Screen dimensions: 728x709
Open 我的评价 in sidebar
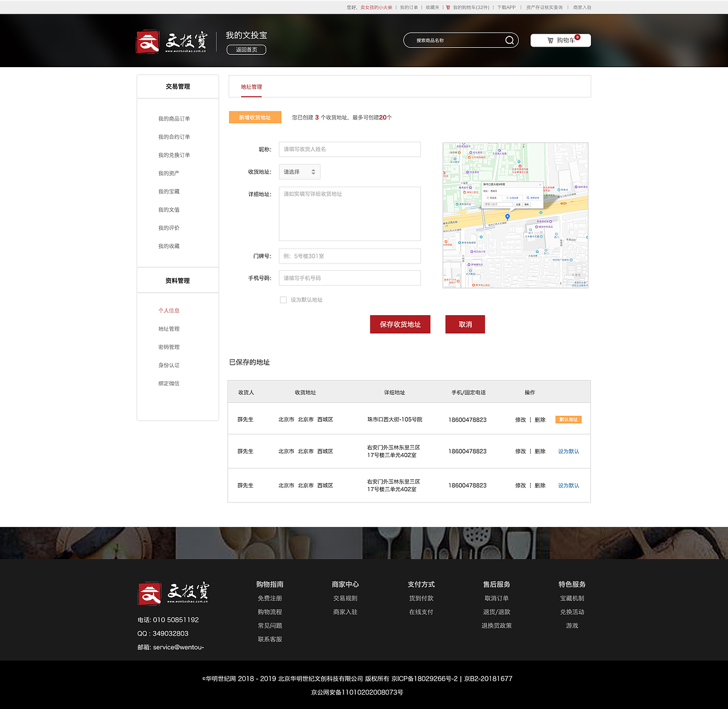point(169,228)
